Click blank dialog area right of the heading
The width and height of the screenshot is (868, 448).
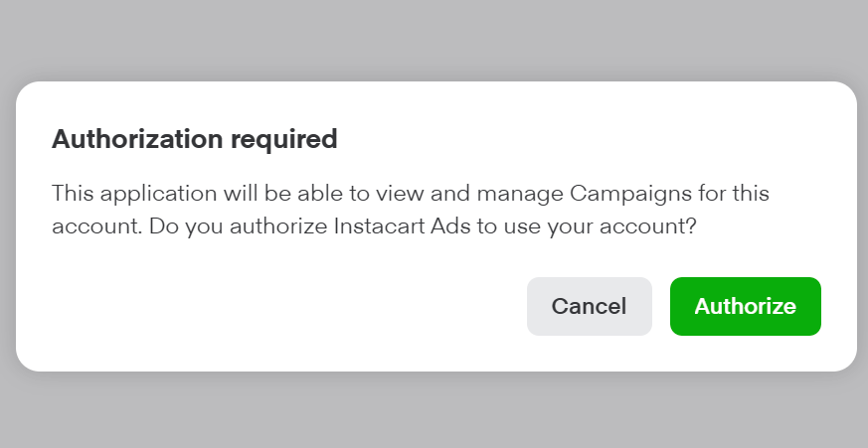[597, 139]
